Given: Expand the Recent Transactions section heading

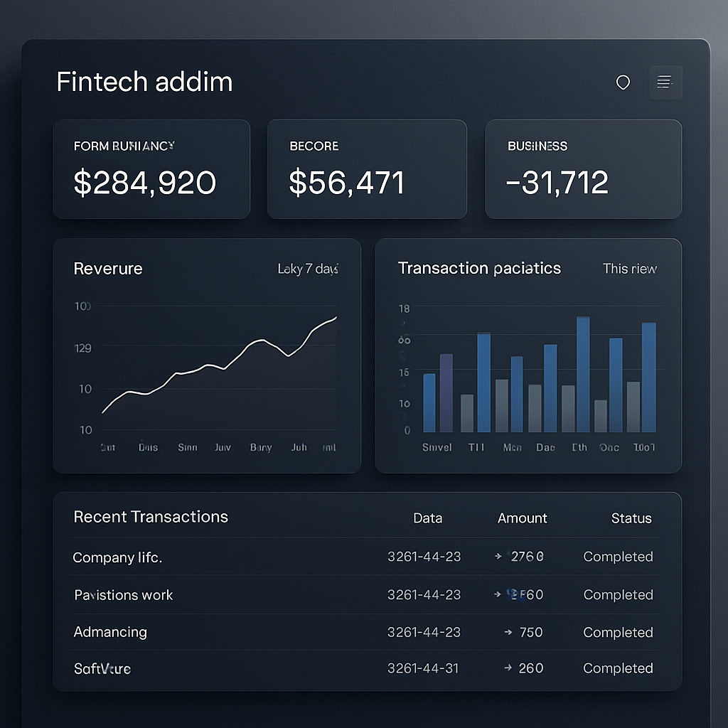Looking at the screenshot, I should pyautogui.click(x=151, y=517).
